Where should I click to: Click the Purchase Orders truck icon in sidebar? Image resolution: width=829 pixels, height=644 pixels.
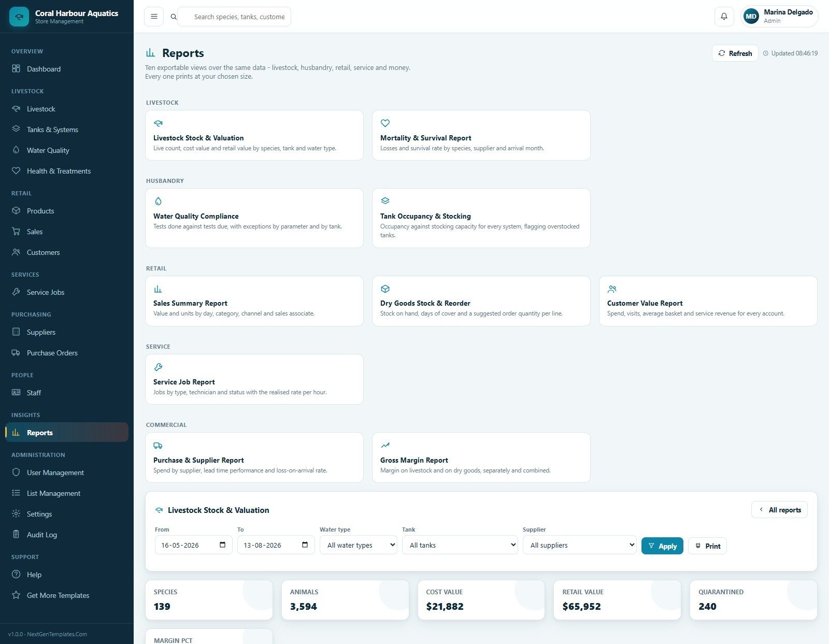click(16, 352)
